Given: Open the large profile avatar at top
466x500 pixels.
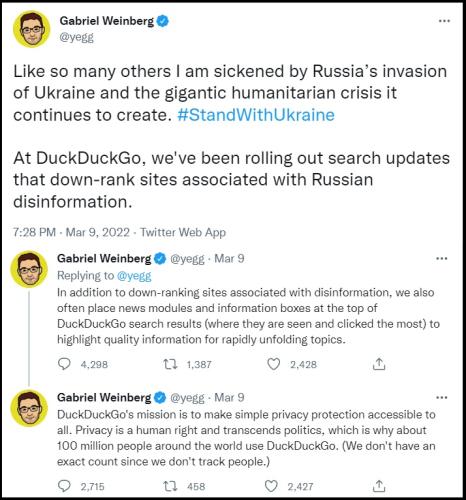Looking at the screenshot, I should (x=31, y=29).
